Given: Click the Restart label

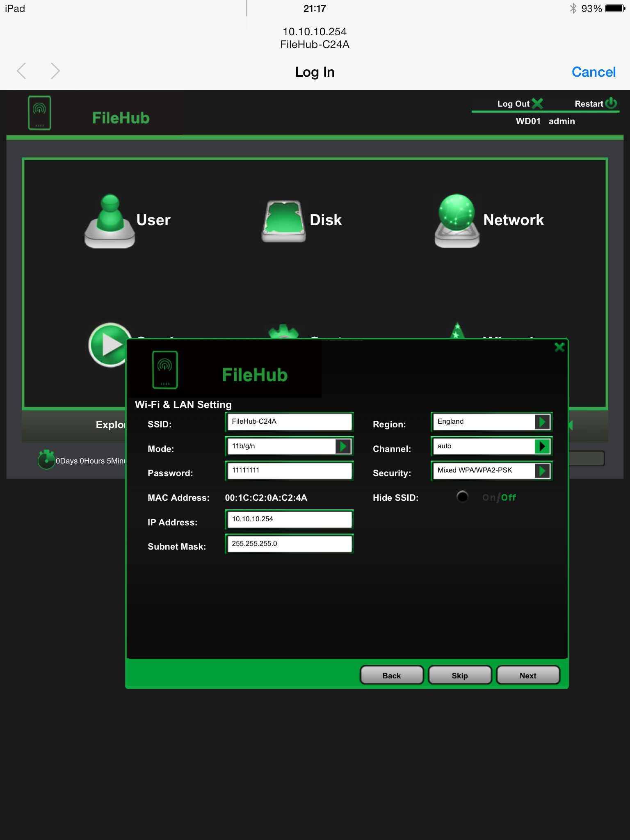Looking at the screenshot, I should coord(589,104).
